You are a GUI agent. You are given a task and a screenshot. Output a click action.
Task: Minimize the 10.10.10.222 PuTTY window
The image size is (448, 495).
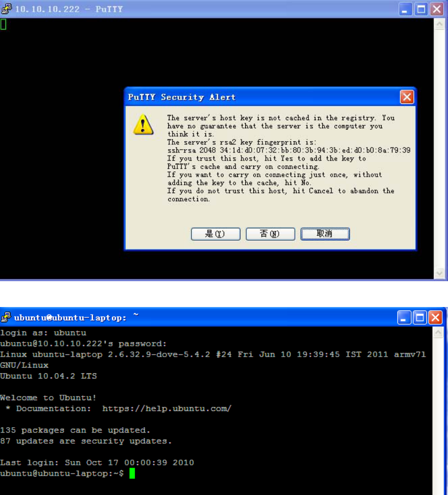[x=405, y=9]
